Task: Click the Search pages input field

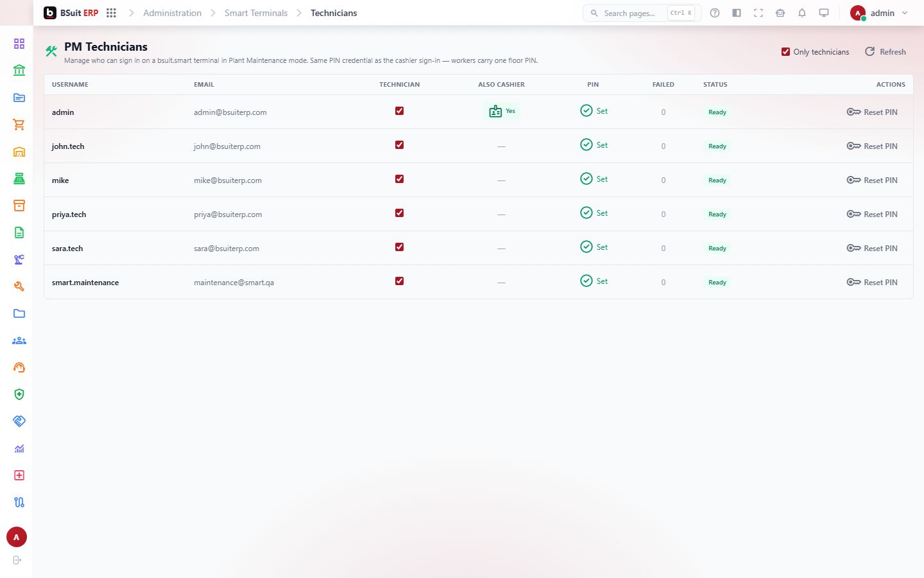Action: click(642, 13)
